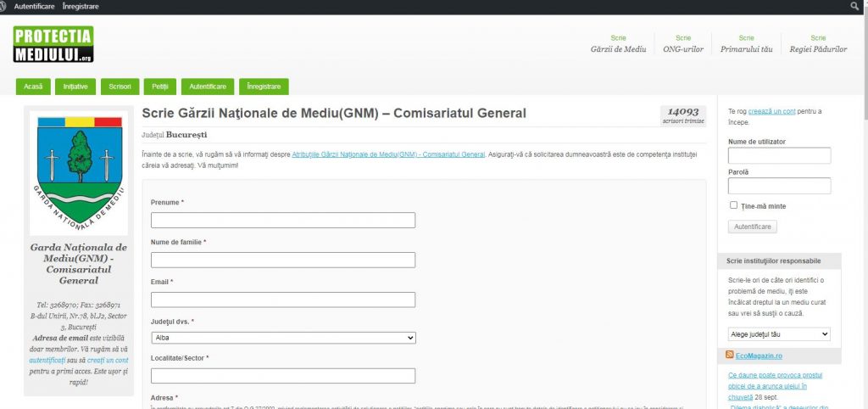Viewport: 868px width, 409px height.
Task: Click the Protectia Mediului site logo
Action: point(53,44)
